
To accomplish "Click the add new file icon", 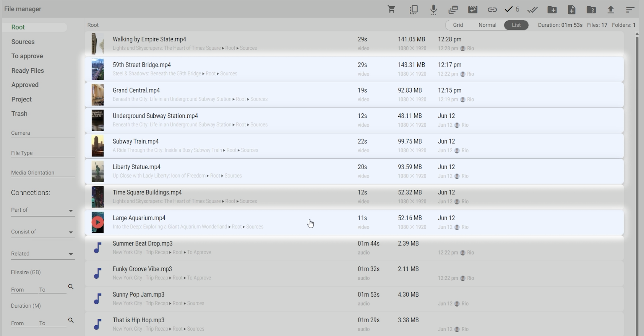I will pyautogui.click(x=571, y=10).
